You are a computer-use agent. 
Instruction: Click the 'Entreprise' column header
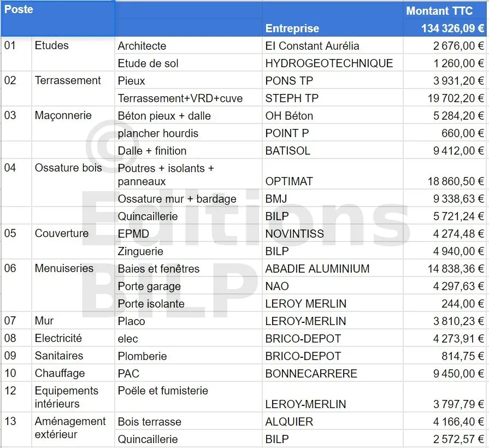click(x=292, y=28)
